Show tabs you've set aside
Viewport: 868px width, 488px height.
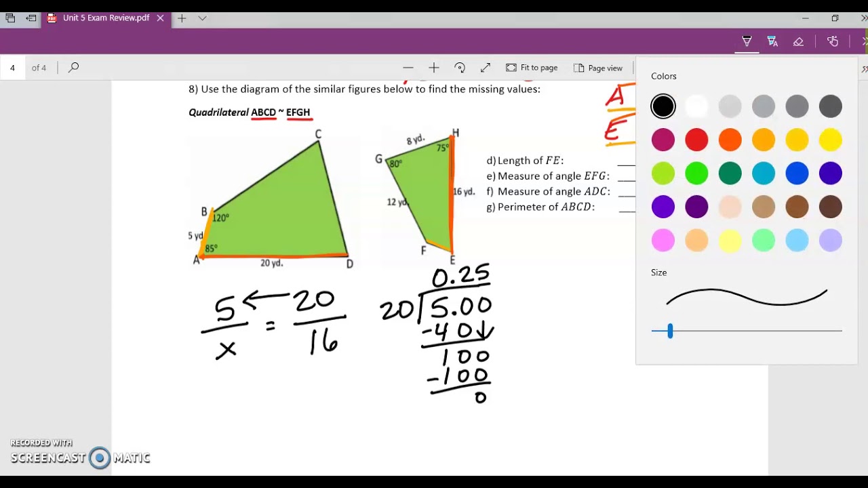[10, 18]
